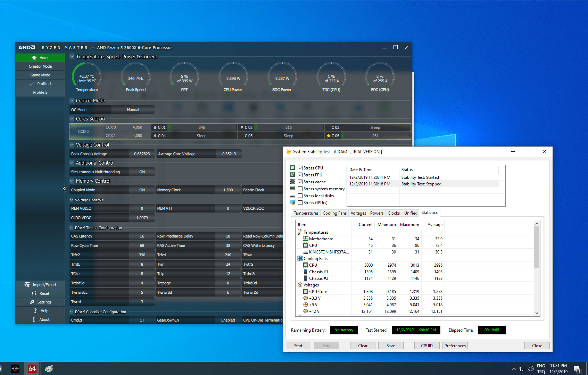Enable the Stress GPU(s) checkbox
This screenshot has width=588, height=375.
(x=300, y=203)
